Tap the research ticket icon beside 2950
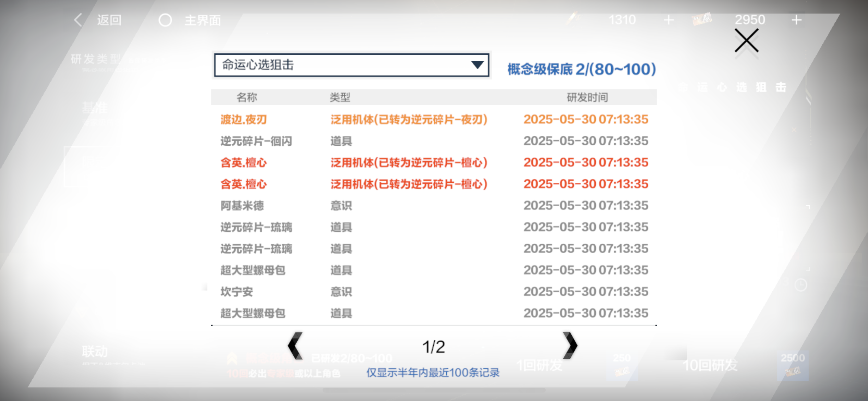Image resolution: width=868 pixels, height=401 pixels. 702,19
